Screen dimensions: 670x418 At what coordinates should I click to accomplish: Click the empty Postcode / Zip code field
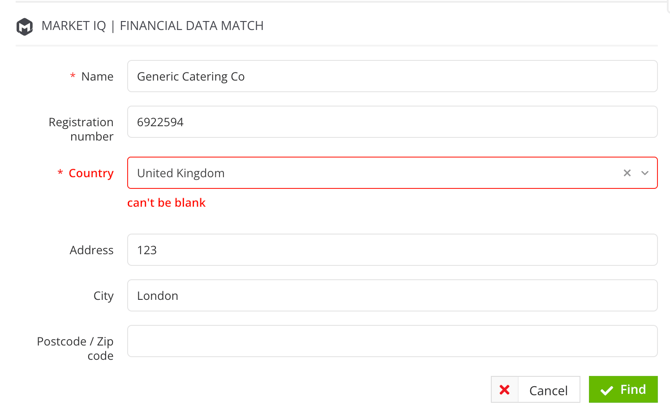click(392, 341)
